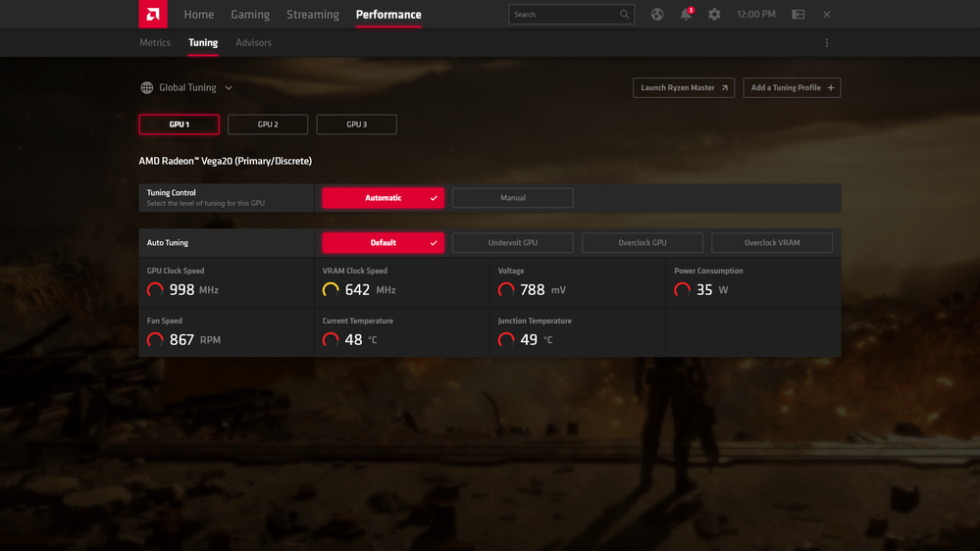This screenshot has height=551, width=980.
Task: Select Undervolt GPU auto tuning
Action: [512, 243]
